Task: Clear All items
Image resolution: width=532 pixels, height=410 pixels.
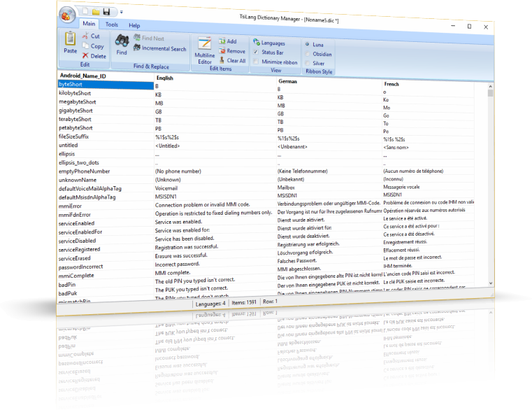Action: 232,60
